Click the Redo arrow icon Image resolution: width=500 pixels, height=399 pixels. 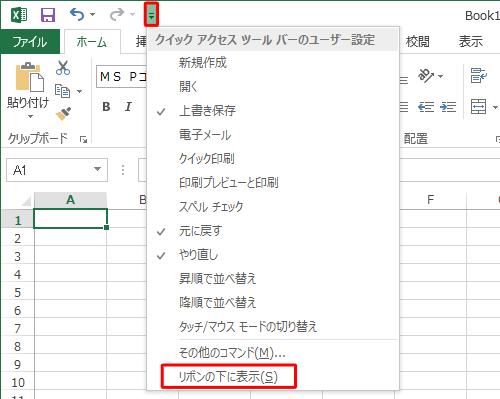(117, 14)
